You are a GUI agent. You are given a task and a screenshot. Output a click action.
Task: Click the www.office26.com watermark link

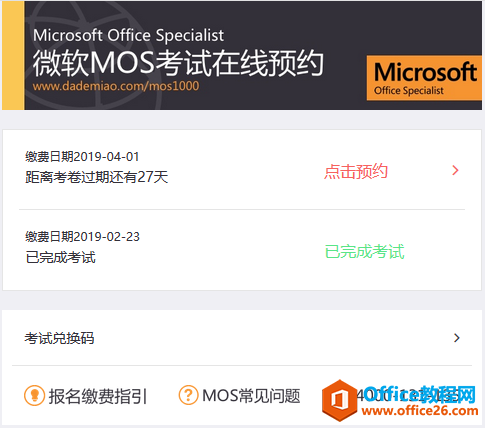click(x=420, y=411)
